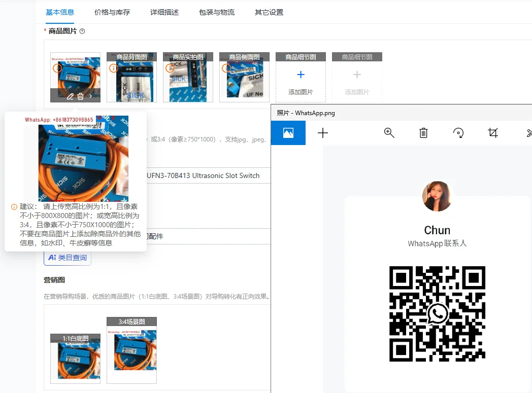Click warning icon on first product thumbnail
The width and height of the screenshot is (532, 393).
[57, 68]
